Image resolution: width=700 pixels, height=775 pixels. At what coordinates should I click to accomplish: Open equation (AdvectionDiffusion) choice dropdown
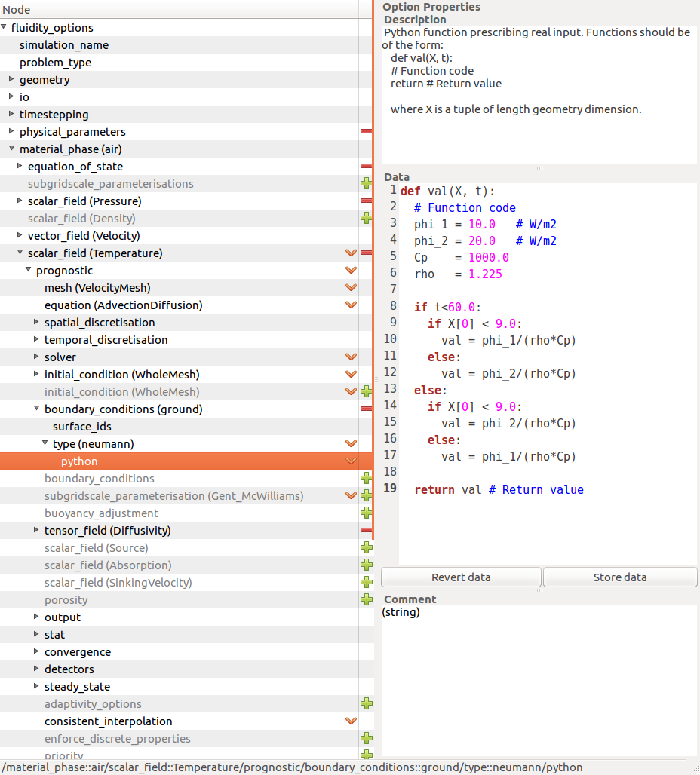[x=352, y=305]
